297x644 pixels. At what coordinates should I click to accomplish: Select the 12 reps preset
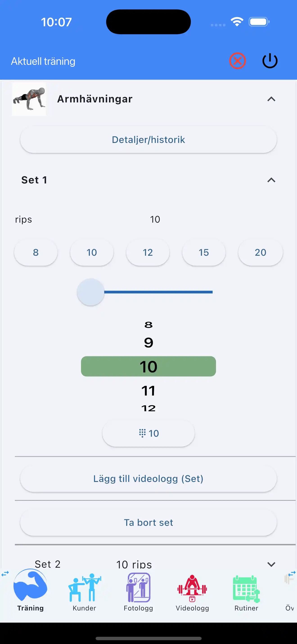(148, 253)
